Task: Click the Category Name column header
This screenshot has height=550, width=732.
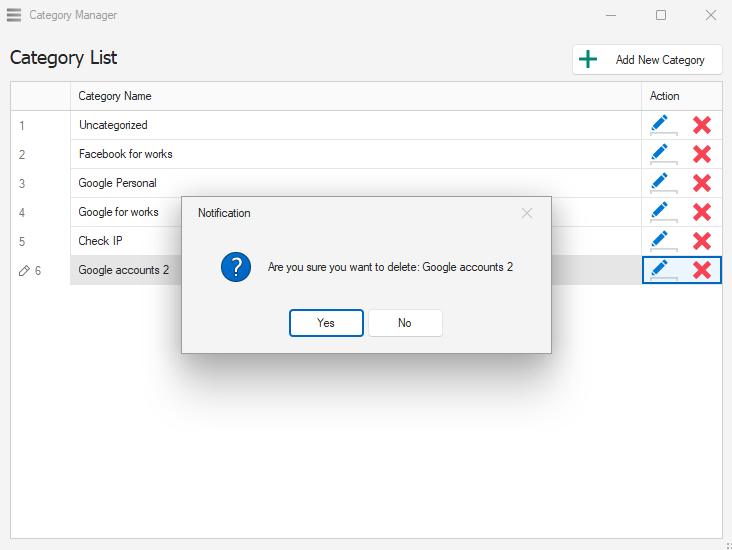Action: 115,96
